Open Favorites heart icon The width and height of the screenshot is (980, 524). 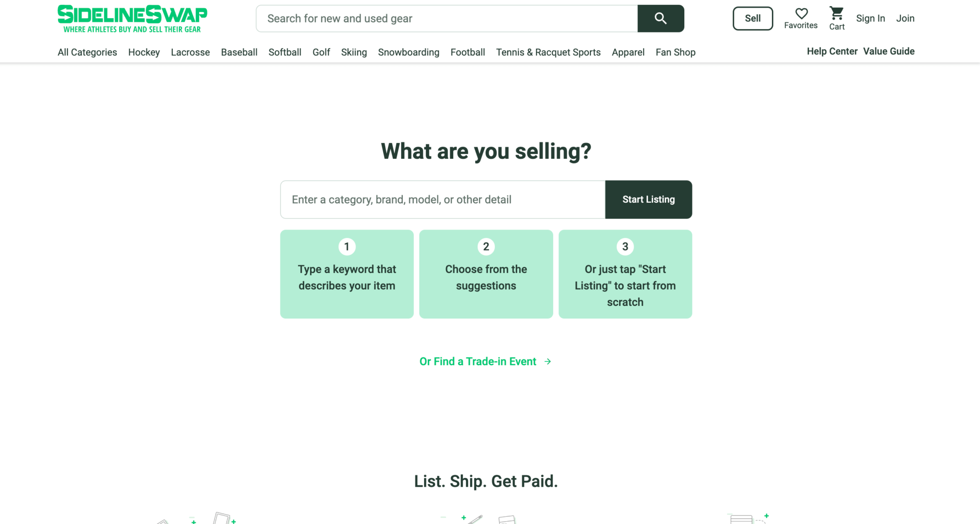[x=801, y=13]
